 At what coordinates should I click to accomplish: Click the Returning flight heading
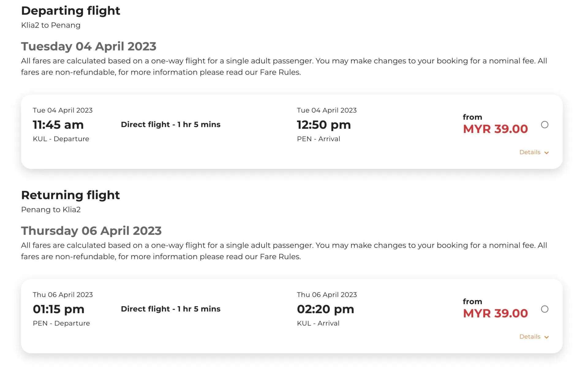pyautogui.click(x=70, y=195)
